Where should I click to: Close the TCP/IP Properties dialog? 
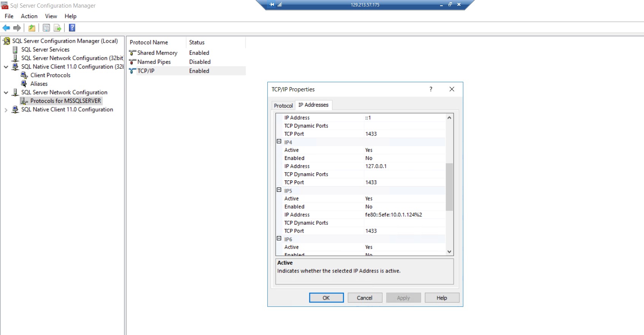point(452,89)
